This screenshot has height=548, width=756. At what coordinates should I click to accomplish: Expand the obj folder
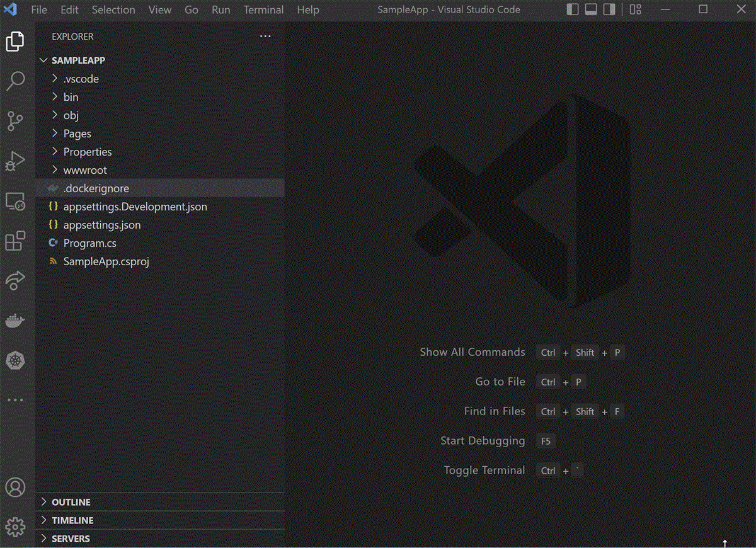pos(159,115)
